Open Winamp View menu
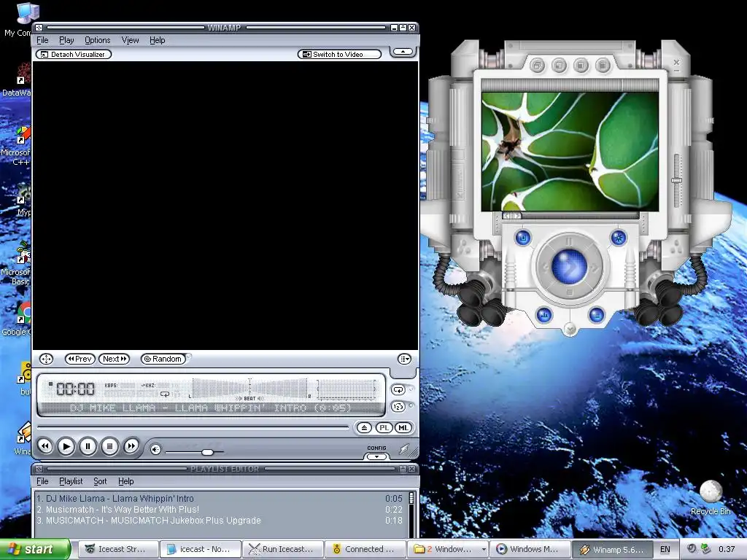 tap(130, 40)
